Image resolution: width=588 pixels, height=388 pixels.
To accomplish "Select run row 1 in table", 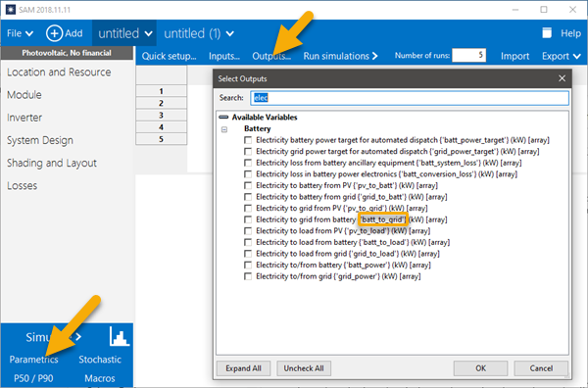I will (162, 91).
